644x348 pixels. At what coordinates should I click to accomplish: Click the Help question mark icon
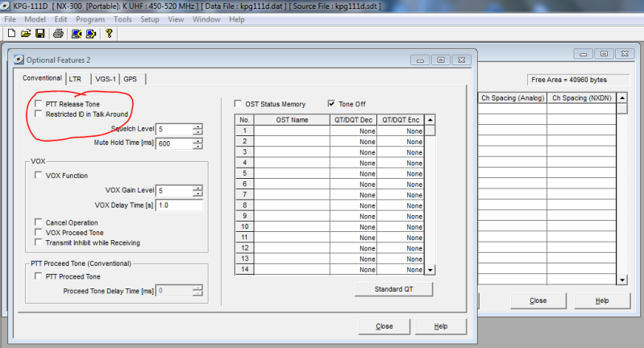coord(108,33)
